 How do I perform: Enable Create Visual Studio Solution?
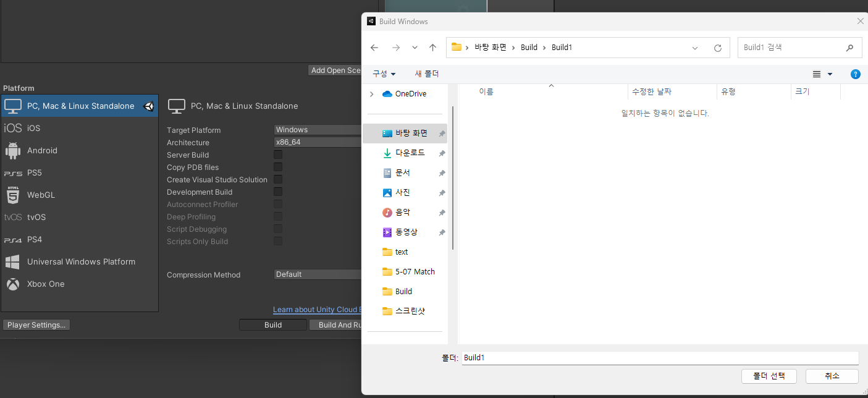tap(278, 179)
